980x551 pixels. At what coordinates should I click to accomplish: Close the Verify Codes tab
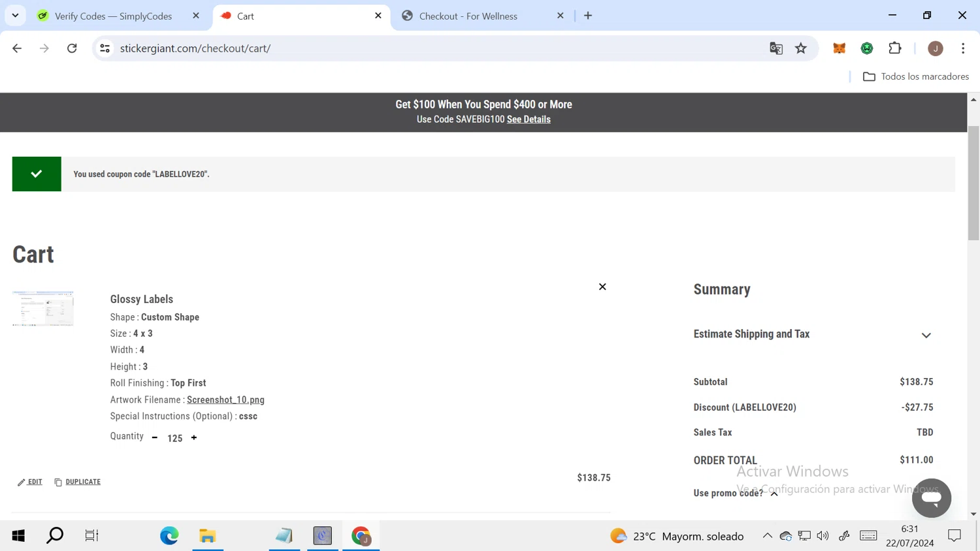pyautogui.click(x=196, y=16)
